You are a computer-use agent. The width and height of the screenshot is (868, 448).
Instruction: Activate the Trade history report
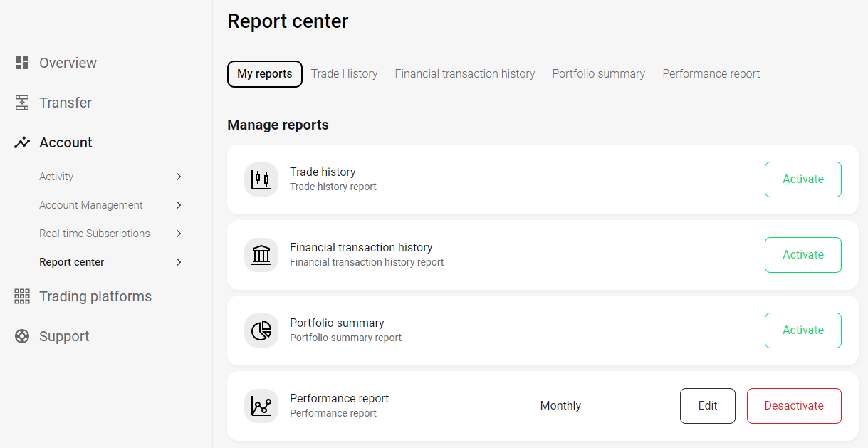pyautogui.click(x=803, y=179)
